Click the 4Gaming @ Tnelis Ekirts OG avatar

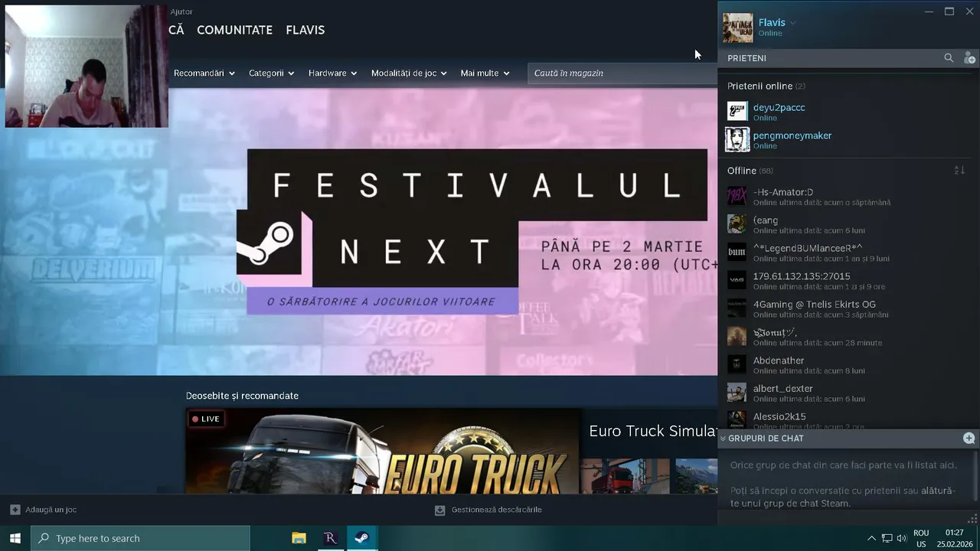pos(737,308)
